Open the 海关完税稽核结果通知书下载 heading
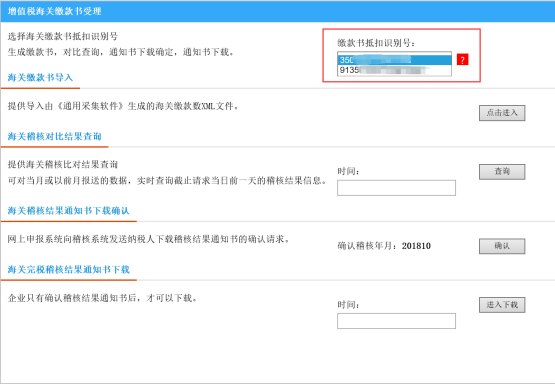 (x=69, y=269)
